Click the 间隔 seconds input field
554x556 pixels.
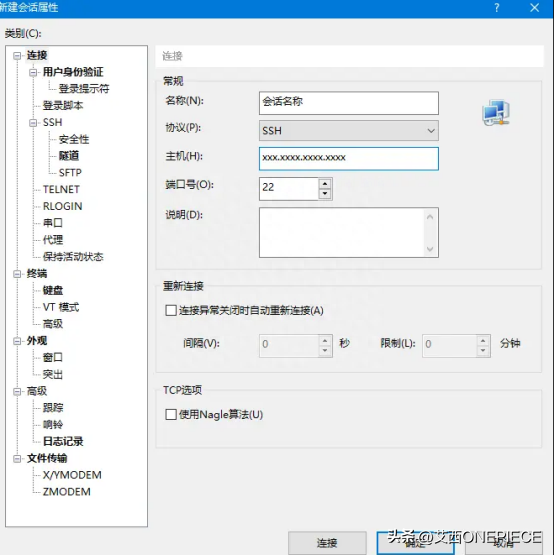point(289,346)
